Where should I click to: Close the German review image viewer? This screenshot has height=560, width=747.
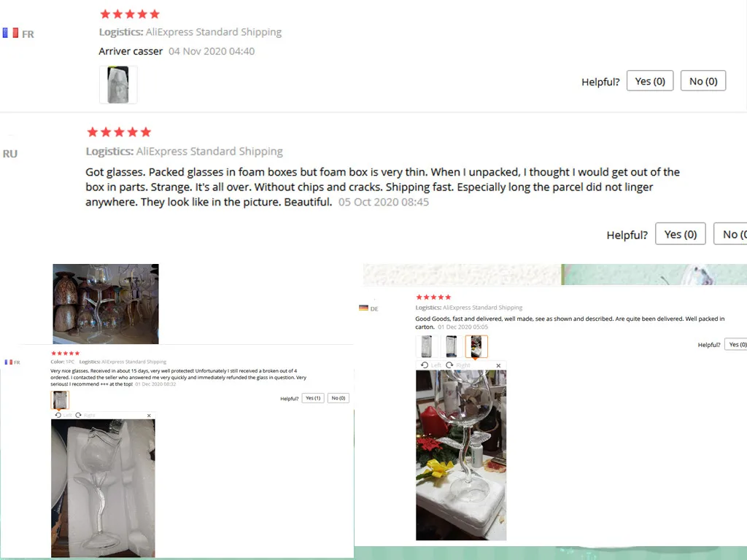(498, 366)
